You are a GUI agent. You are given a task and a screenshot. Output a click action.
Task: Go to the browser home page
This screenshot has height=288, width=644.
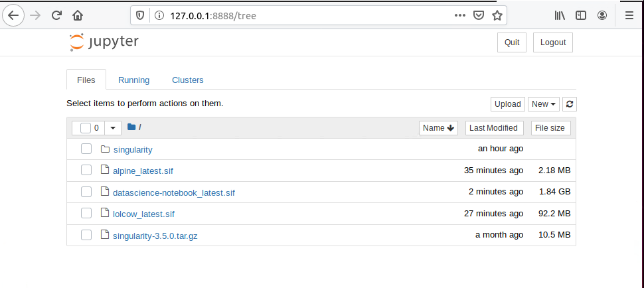[x=78, y=15]
